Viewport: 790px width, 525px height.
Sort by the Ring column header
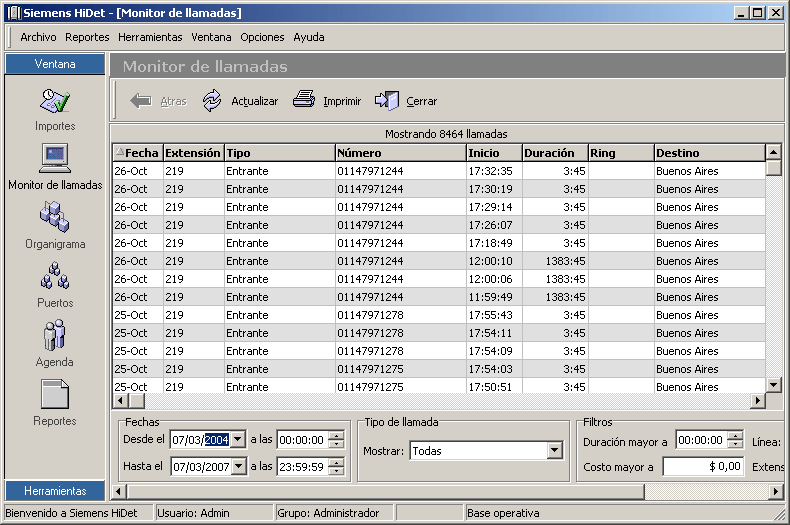(621, 153)
